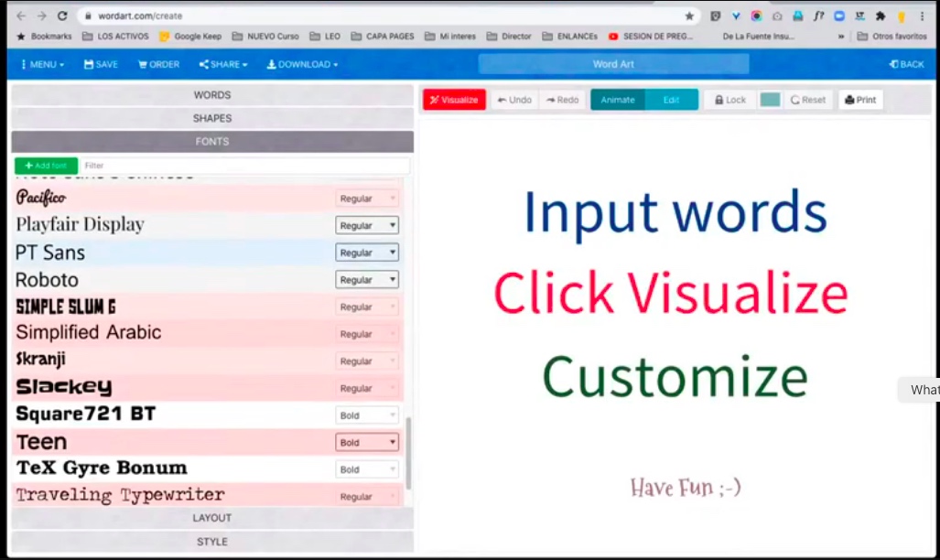940x560 pixels.
Task: Bookmark this page with star icon
Action: click(689, 16)
